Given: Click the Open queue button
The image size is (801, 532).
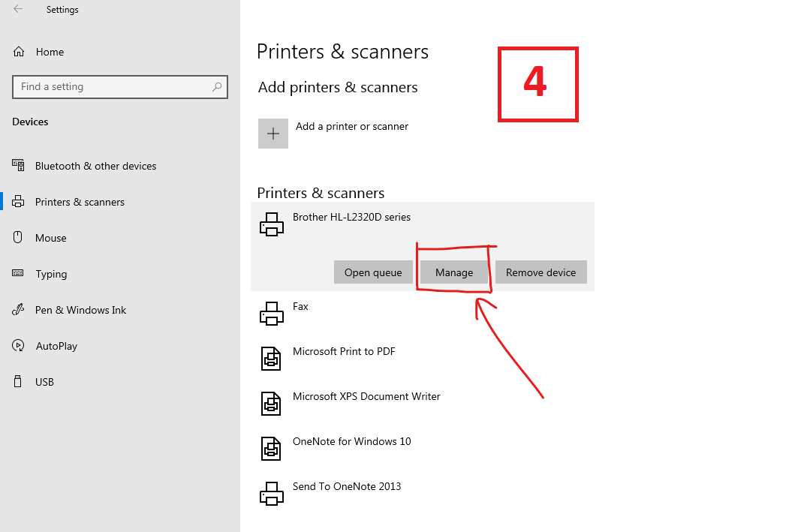Looking at the screenshot, I should coord(373,272).
